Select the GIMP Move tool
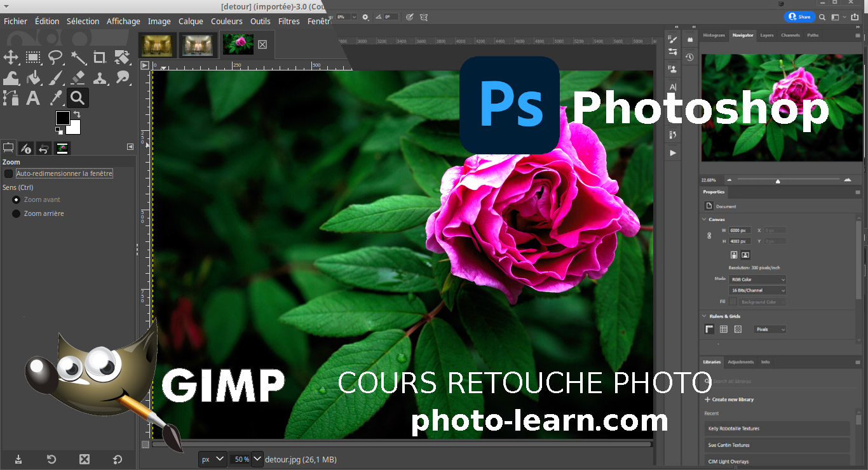 coord(11,58)
